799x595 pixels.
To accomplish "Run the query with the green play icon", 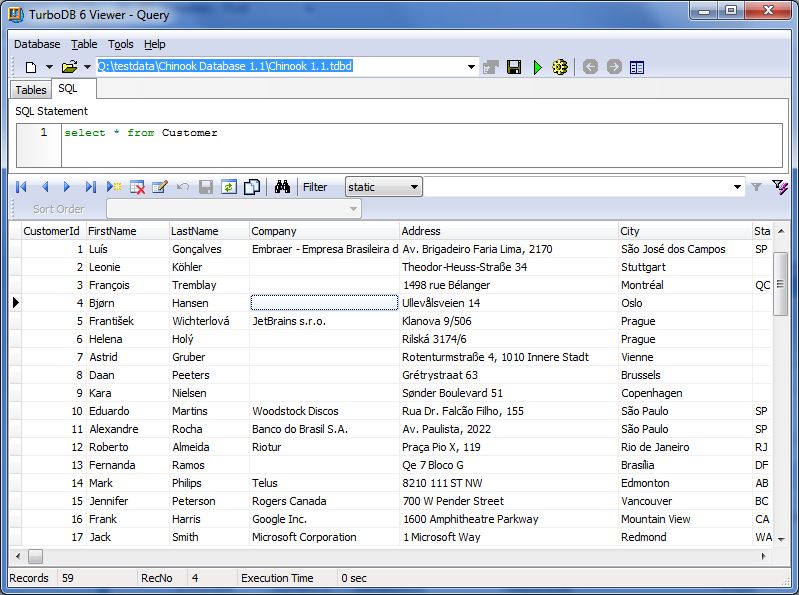I will [x=537, y=67].
